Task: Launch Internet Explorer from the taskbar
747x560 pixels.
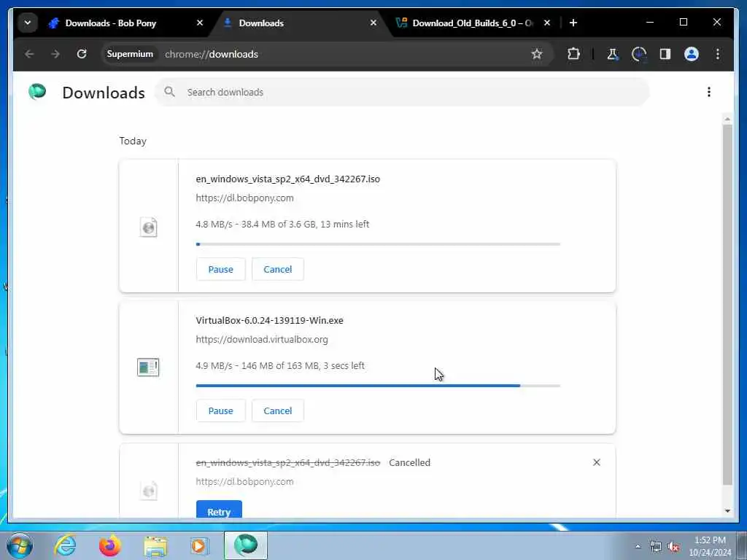Action: coord(65,545)
